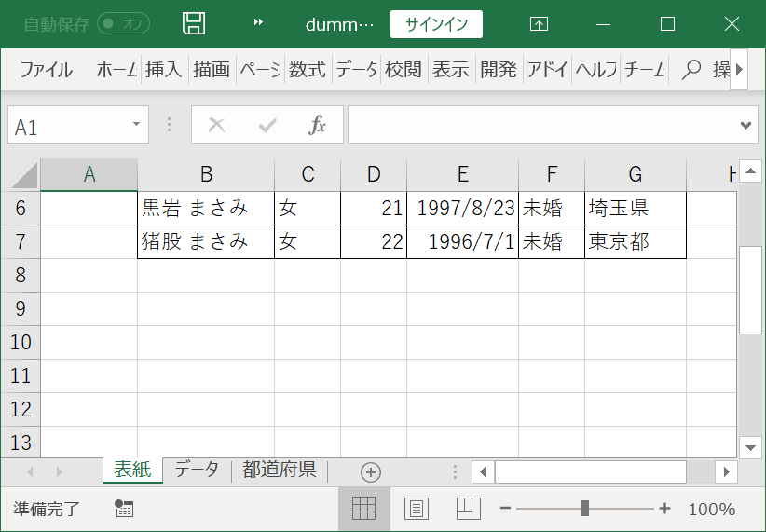Switch to Page Layout view icon
766x532 pixels.
[417, 509]
